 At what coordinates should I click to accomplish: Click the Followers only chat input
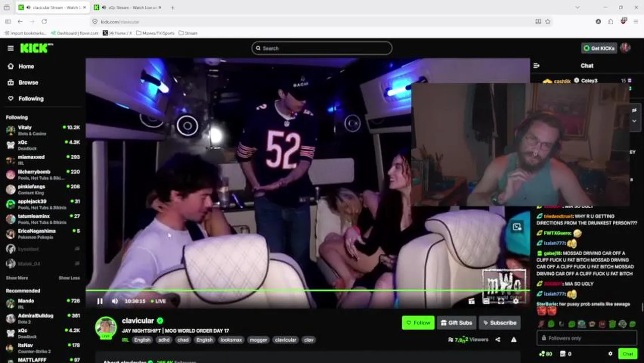(x=587, y=338)
